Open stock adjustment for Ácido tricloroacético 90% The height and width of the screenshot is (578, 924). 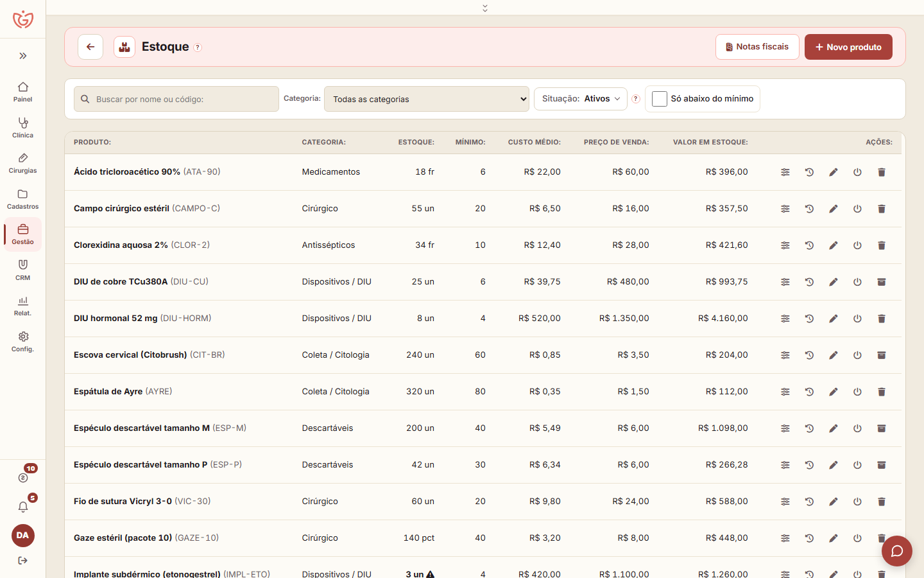(785, 172)
